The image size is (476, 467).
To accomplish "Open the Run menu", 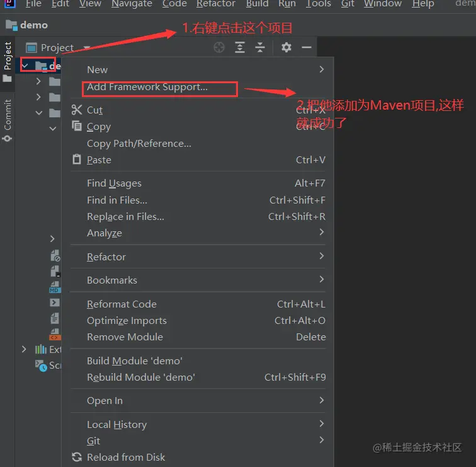I will (287, 4).
